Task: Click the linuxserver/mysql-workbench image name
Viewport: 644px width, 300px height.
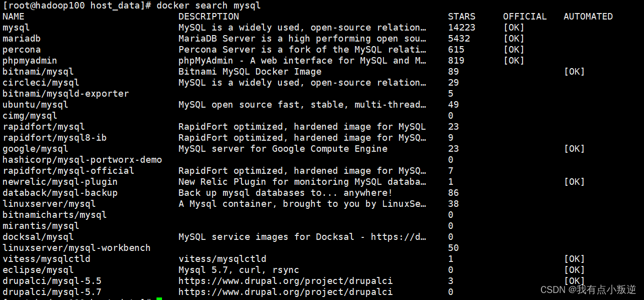Action: pyautogui.click(x=76, y=248)
